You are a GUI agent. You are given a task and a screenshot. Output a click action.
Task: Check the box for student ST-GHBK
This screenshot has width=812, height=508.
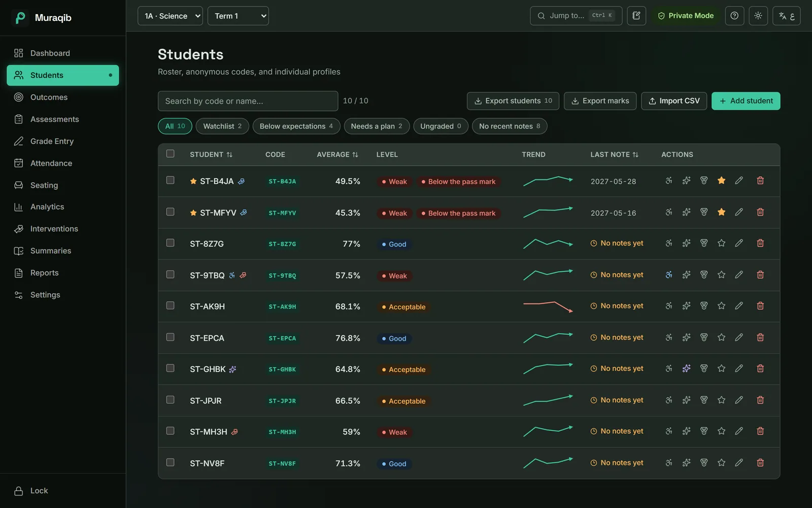point(171,368)
